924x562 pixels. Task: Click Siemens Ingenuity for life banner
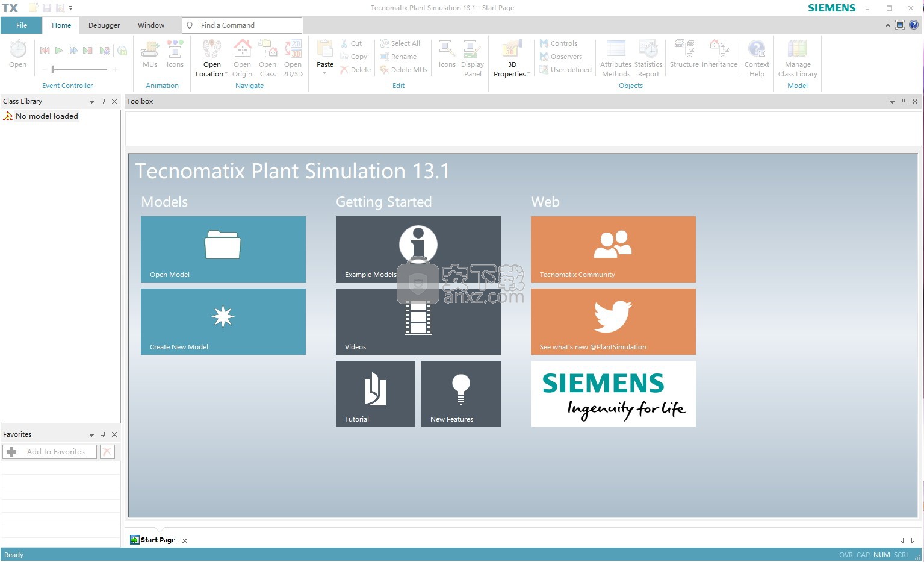point(613,394)
